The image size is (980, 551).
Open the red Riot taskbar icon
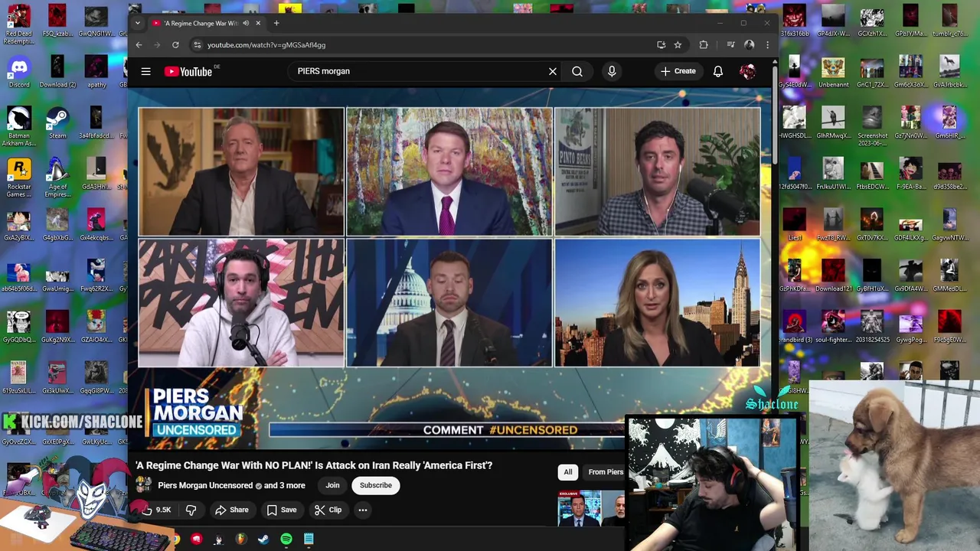(x=197, y=540)
